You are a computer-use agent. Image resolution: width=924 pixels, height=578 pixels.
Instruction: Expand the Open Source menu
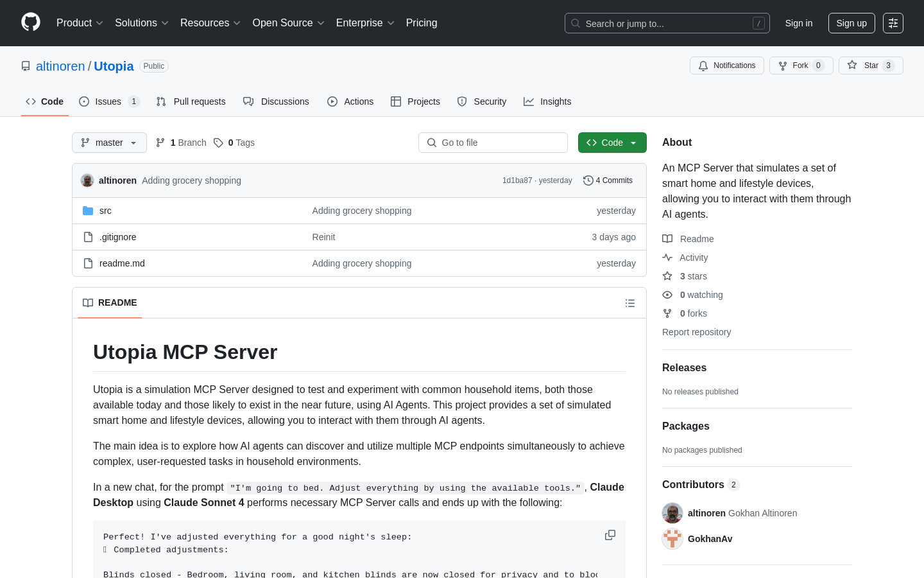click(288, 22)
